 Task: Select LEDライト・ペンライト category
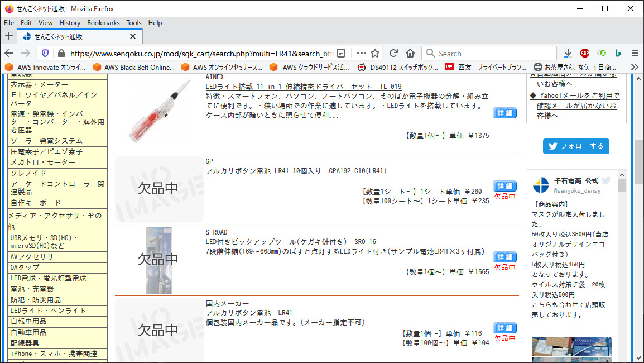pos(57,311)
